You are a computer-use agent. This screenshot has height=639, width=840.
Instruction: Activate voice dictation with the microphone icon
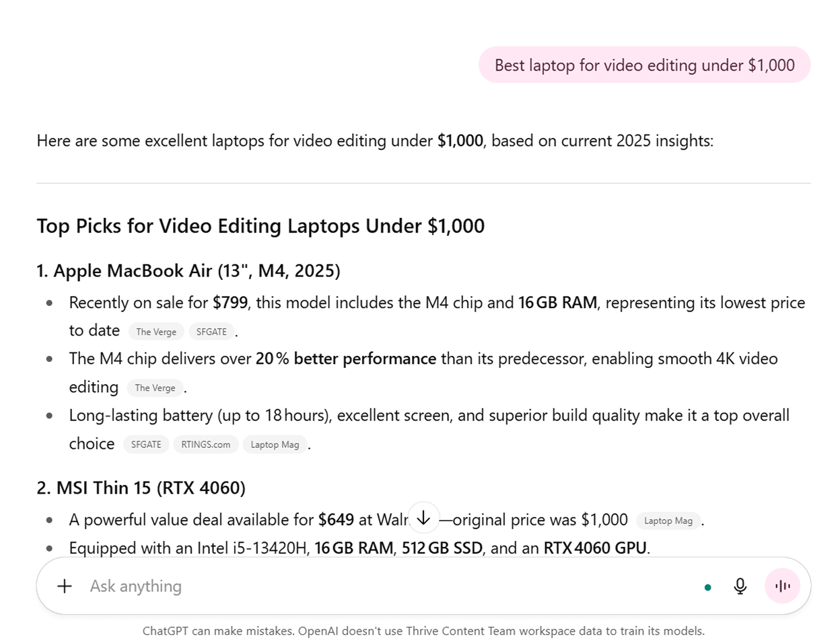click(739, 586)
